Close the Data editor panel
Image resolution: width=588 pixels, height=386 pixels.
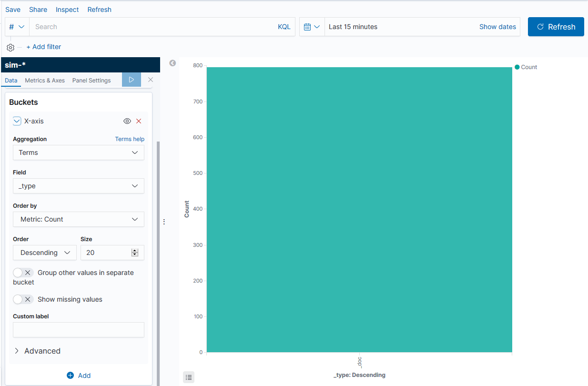(x=150, y=80)
